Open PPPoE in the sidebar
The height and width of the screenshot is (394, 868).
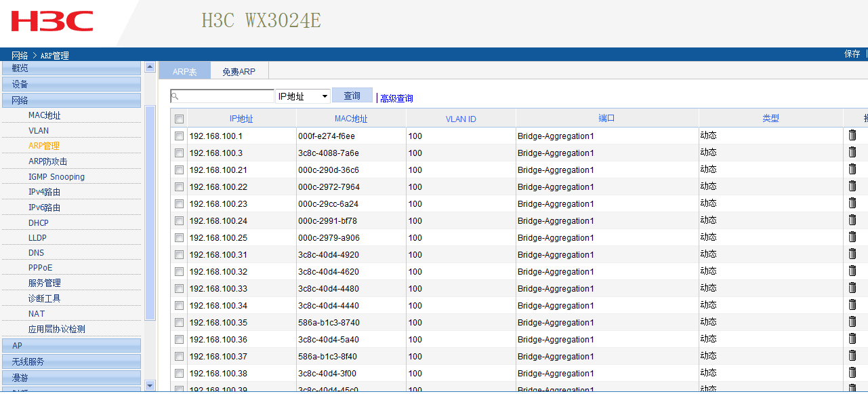[41, 267]
